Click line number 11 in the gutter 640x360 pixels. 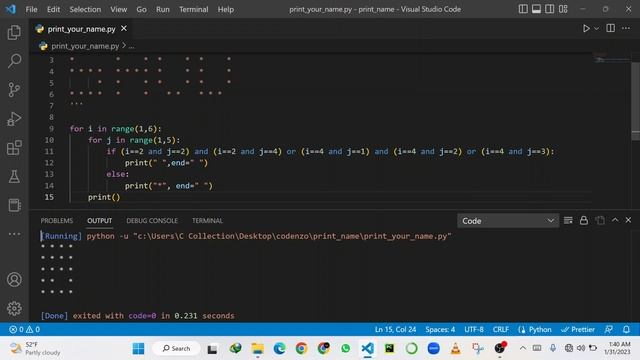49,151
